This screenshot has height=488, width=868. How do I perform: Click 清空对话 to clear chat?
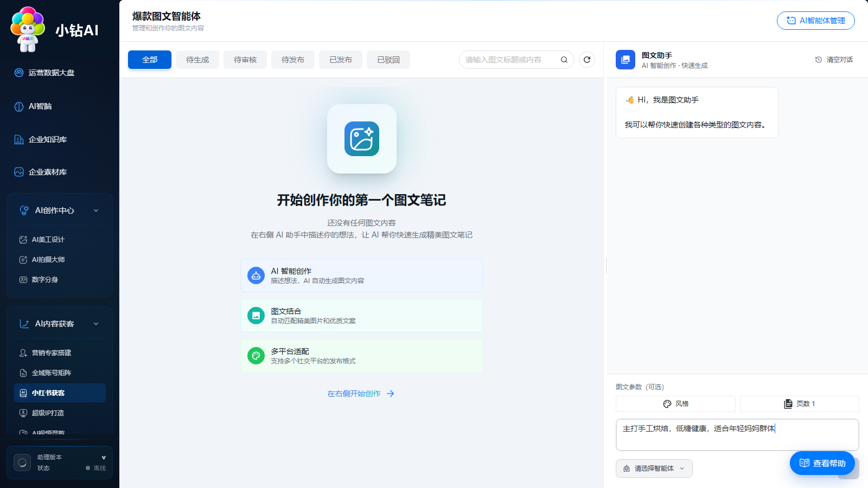834,60
